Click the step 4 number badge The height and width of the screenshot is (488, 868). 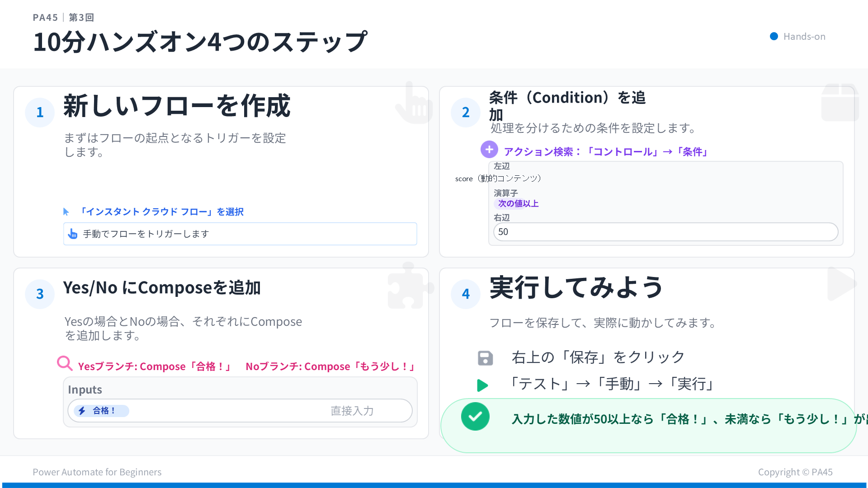pos(466,294)
